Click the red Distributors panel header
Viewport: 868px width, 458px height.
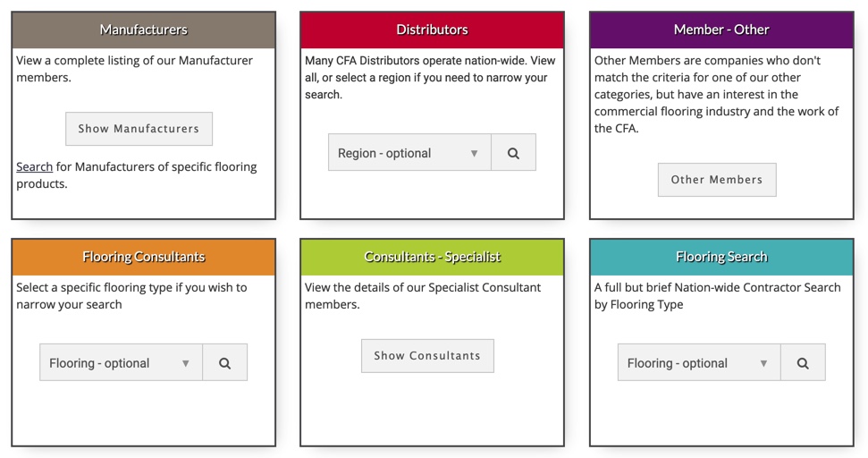pyautogui.click(x=432, y=30)
